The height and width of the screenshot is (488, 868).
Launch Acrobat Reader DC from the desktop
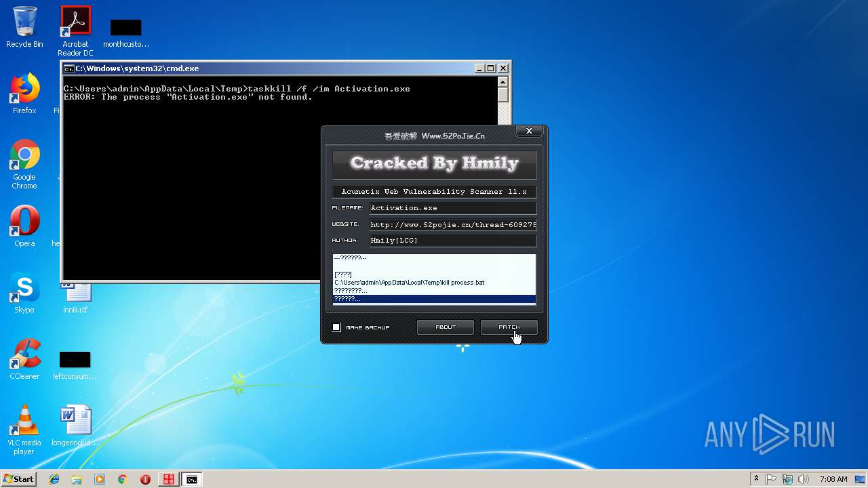coord(75,31)
